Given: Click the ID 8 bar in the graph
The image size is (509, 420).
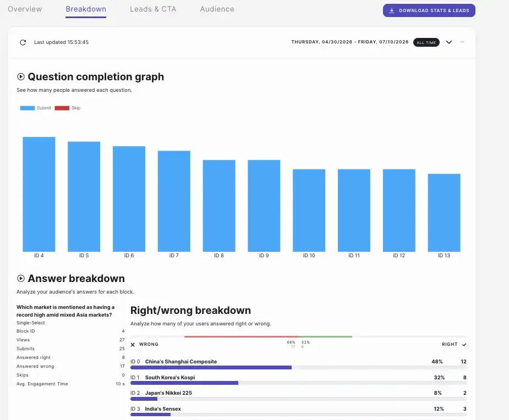Looking at the screenshot, I should coord(219,206).
